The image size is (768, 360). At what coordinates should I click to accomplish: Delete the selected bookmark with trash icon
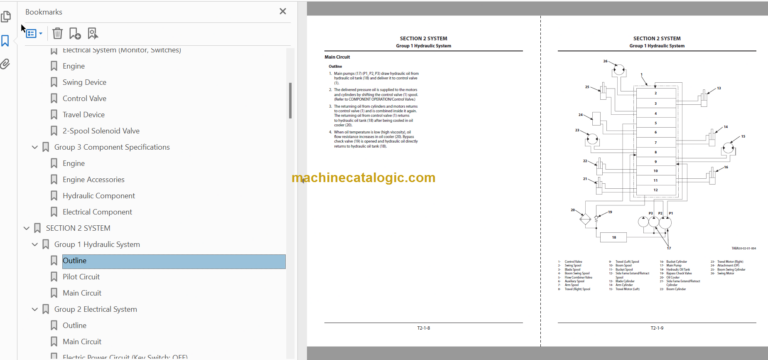57,33
